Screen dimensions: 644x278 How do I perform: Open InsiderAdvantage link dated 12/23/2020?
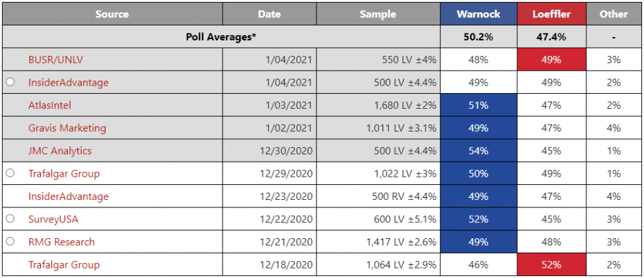click(x=69, y=197)
